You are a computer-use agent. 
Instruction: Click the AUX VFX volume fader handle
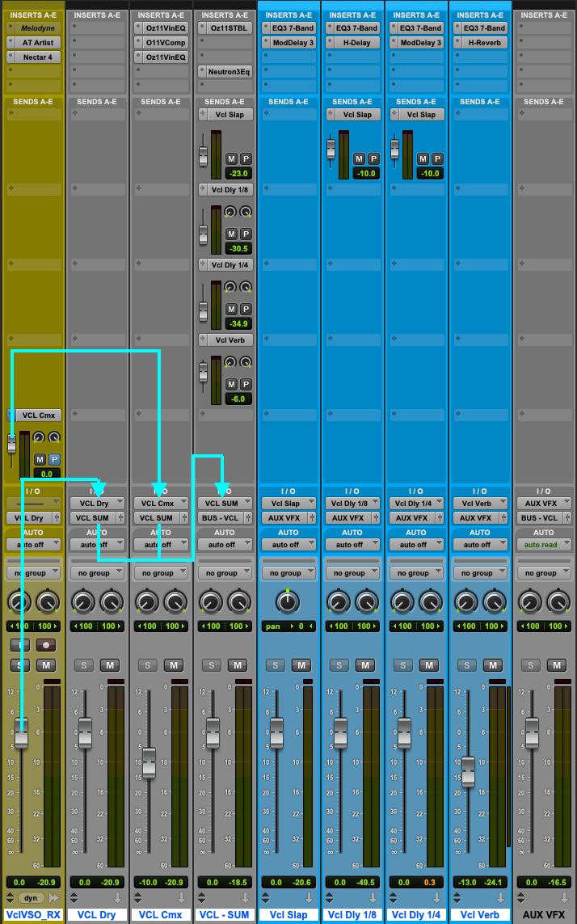(532, 732)
